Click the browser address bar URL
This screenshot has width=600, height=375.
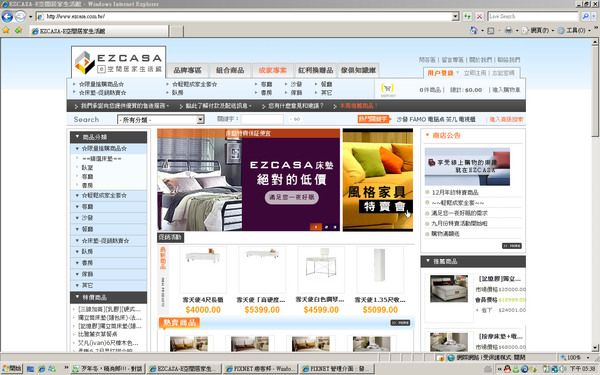[x=245, y=16]
